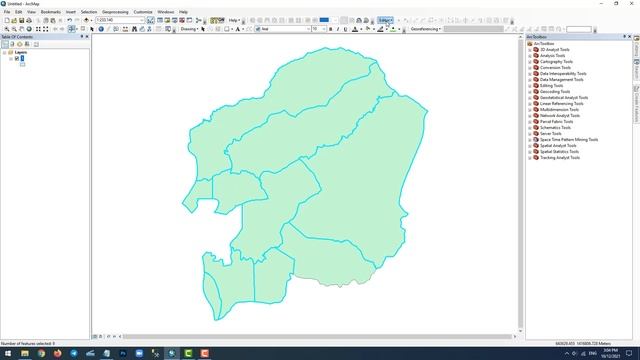Open the docked Catalog side tab
Image resolution: width=640 pixels, height=360 pixels.
click(636, 46)
